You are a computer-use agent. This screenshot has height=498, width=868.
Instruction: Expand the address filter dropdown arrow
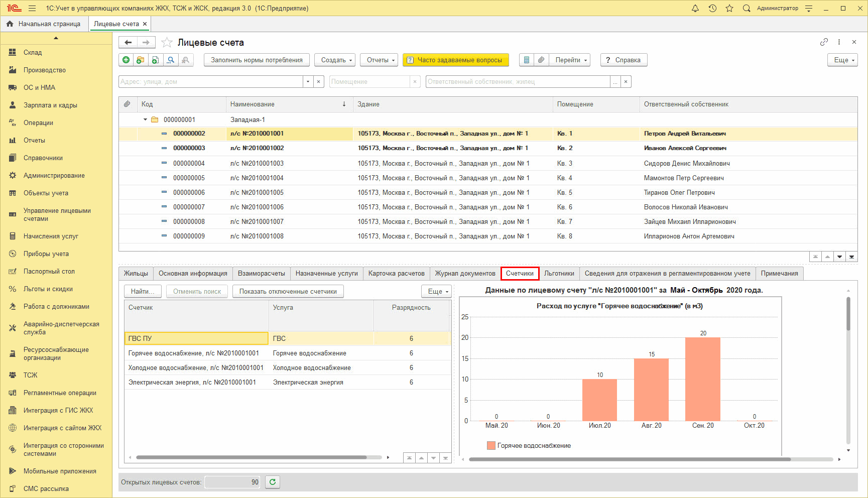[x=308, y=81]
